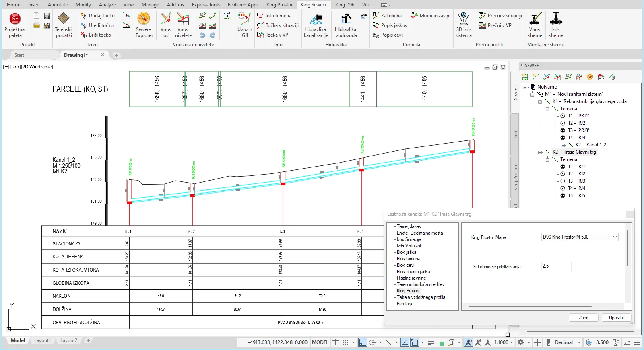Open the Projektna paleta tool
The image size is (644, 350).
pyautogui.click(x=15, y=25)
